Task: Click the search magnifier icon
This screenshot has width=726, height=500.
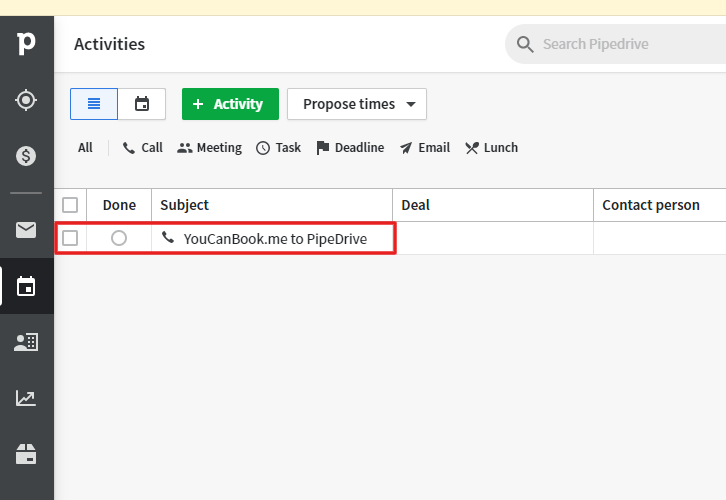Action: pos(525,44)
